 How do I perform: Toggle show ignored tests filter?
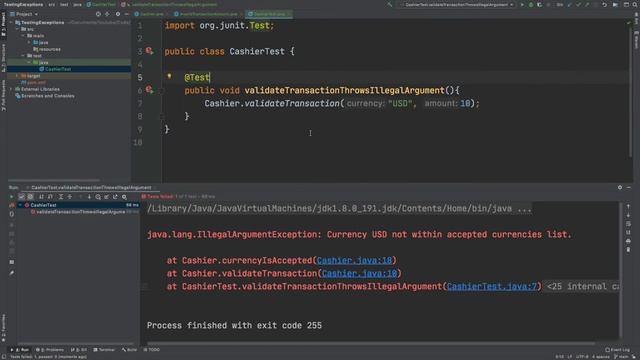click(30, 197)
